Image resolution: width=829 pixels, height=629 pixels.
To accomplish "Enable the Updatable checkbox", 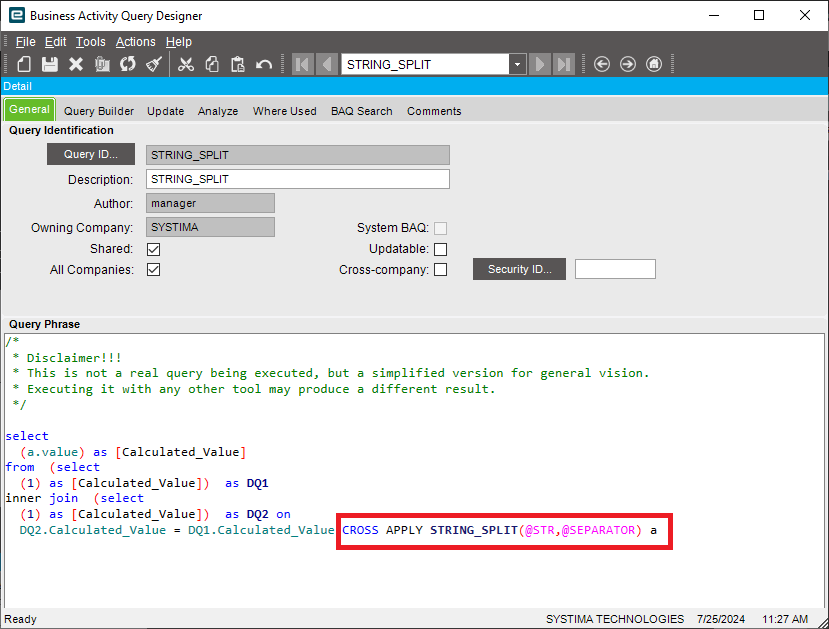I will pos(440,249).
